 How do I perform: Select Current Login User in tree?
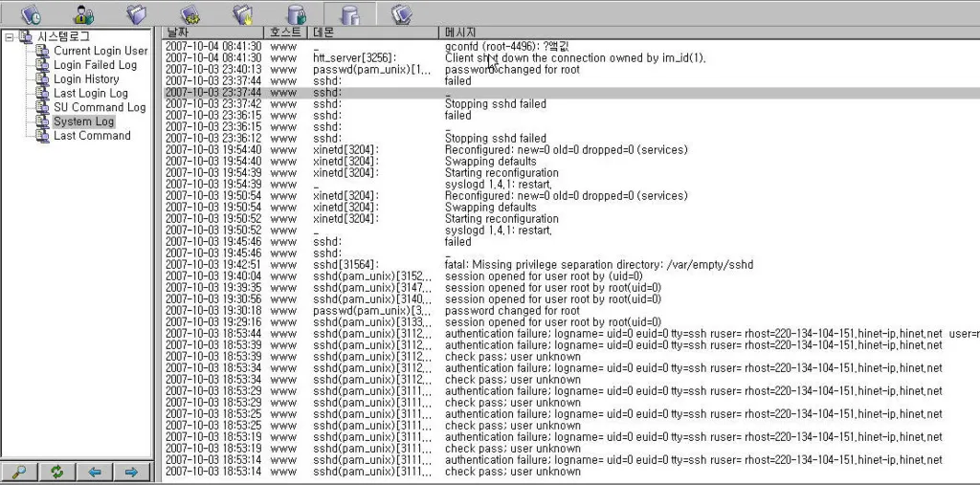pyautogui.click(x=100, y=51)
